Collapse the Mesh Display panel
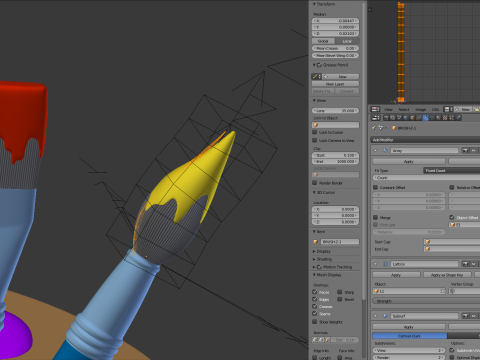 pos(314,275)
